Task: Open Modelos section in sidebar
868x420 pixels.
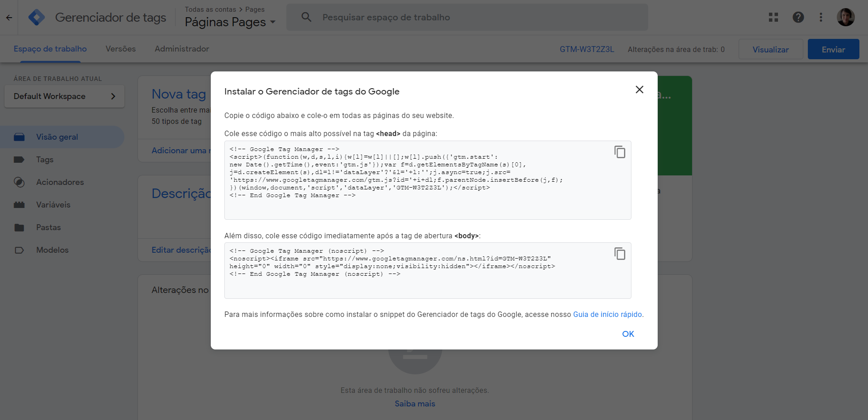Action: [52, 250]
